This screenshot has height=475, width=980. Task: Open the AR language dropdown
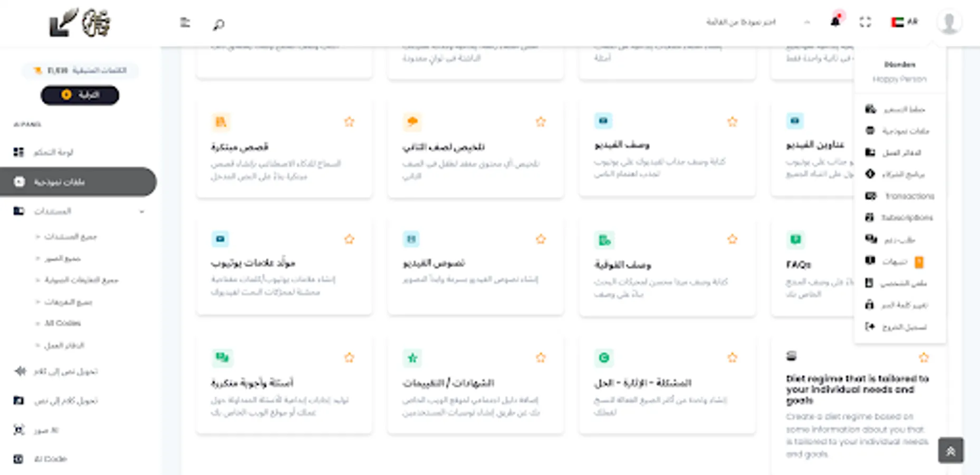click(x=905, y=22)
